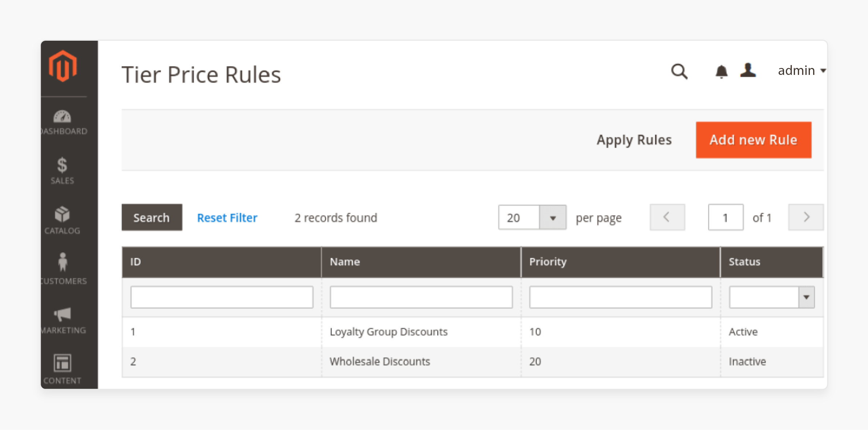Open notifications bell icon

click(x=721, y=72)
